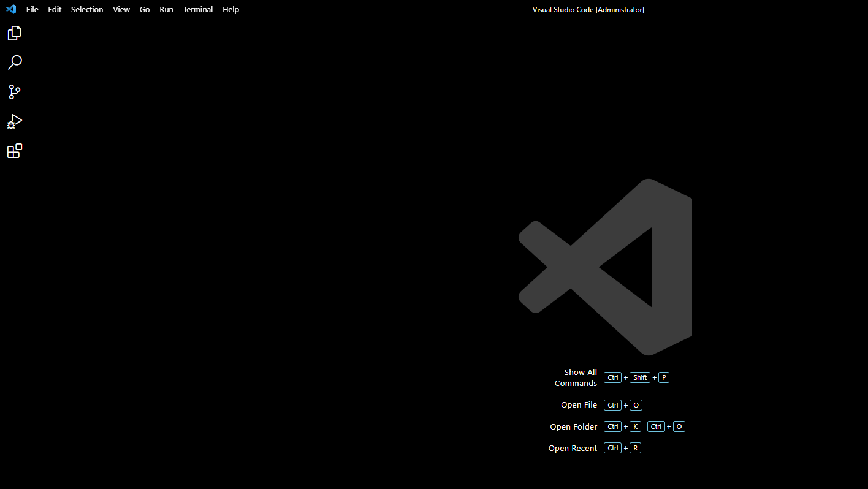Open the Run menu
The image size is (868, 489).
coord(166,9)
